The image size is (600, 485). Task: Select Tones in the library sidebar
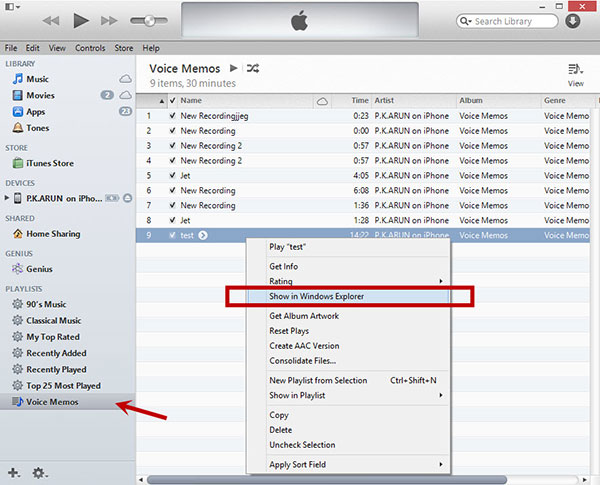(x=38, y=128)
